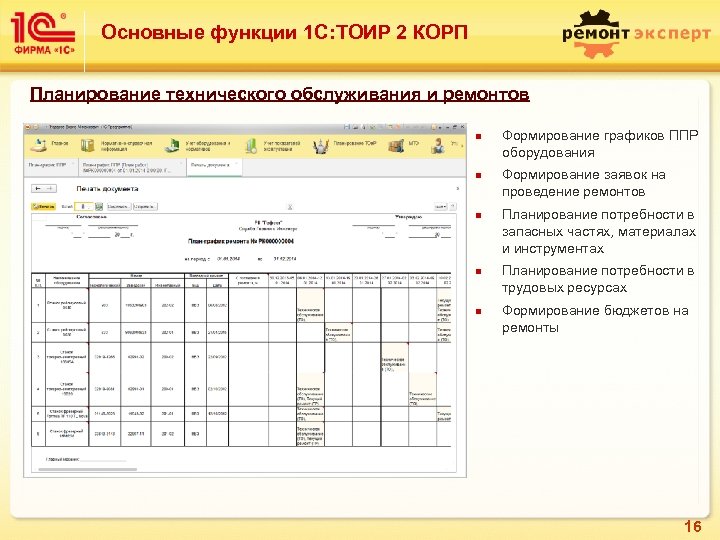720x540 pixels.
Task: Click the План-график ремонта № title text
Action: coord(241,241)
